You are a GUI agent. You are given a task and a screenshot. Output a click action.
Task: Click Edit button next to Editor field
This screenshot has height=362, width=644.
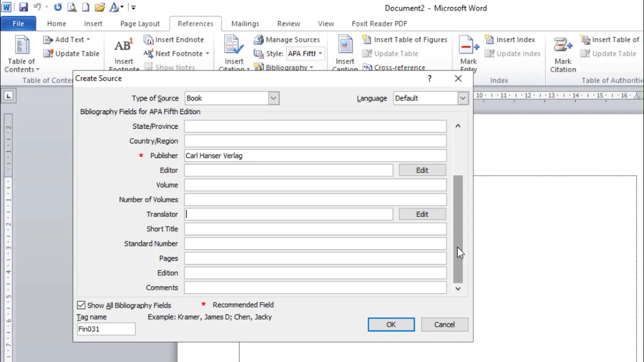coord(422,170)
